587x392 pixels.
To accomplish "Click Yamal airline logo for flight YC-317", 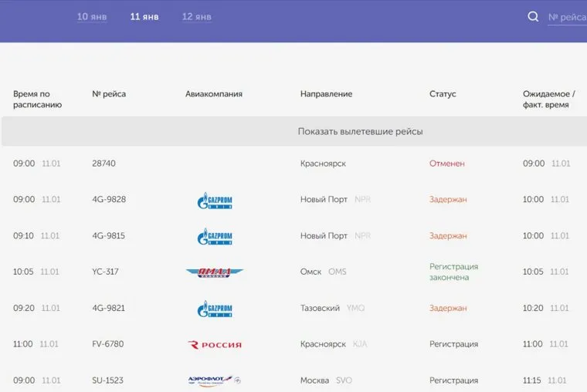I will [x=215, y=272].
